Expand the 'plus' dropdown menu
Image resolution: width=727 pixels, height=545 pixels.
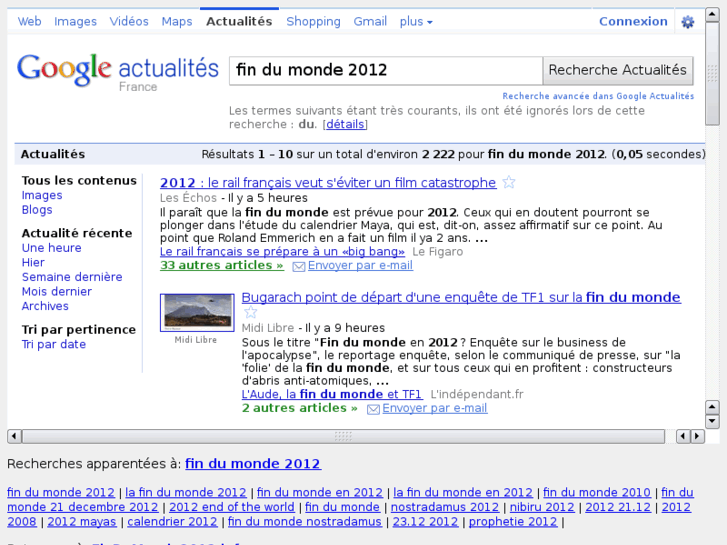tap(416, 21)
